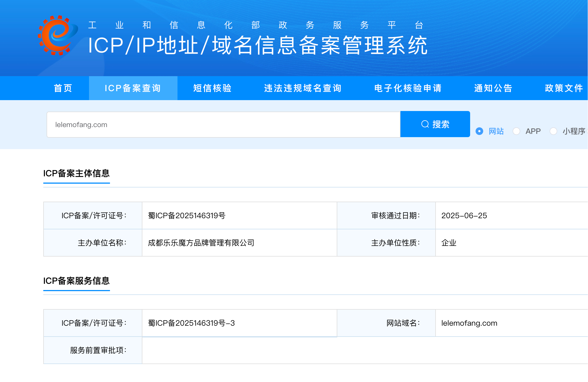The width and height of the screenshot is (588, 382).
Task: Click the ICP备案服务信息 section heading
Action: coord(76,281)
